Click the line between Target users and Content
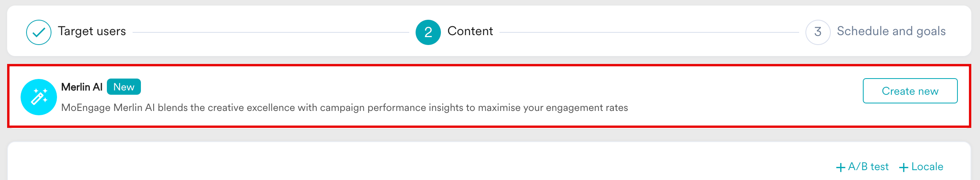Image resolution: width=980 pixels, height=180 pixels. (x=271, y=32)
